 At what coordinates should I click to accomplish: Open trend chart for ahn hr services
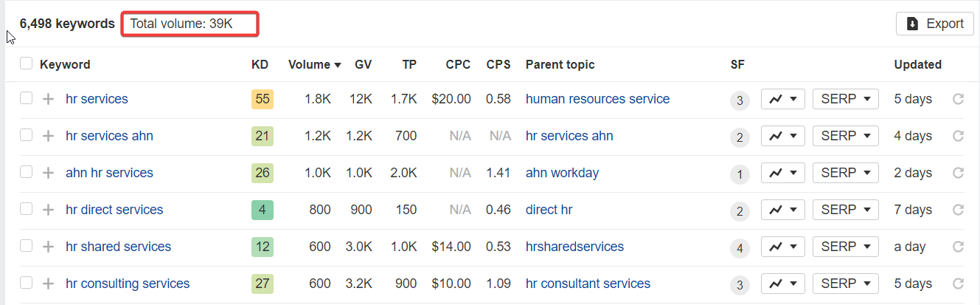coord(783,173)
